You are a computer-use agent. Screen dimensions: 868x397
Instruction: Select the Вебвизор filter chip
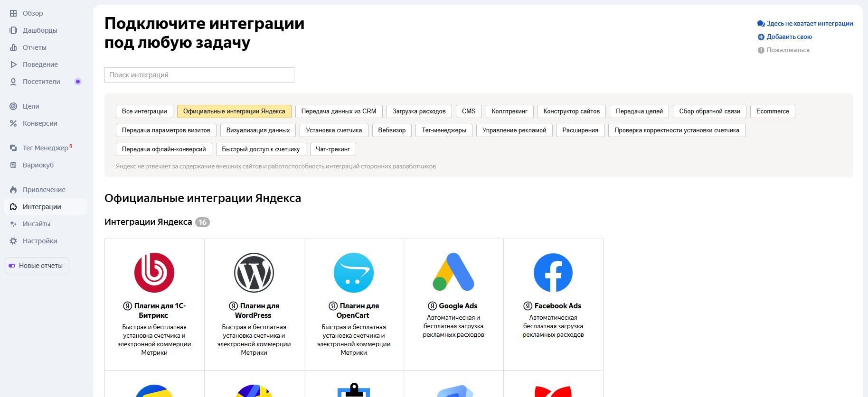[x=392, y=130]
